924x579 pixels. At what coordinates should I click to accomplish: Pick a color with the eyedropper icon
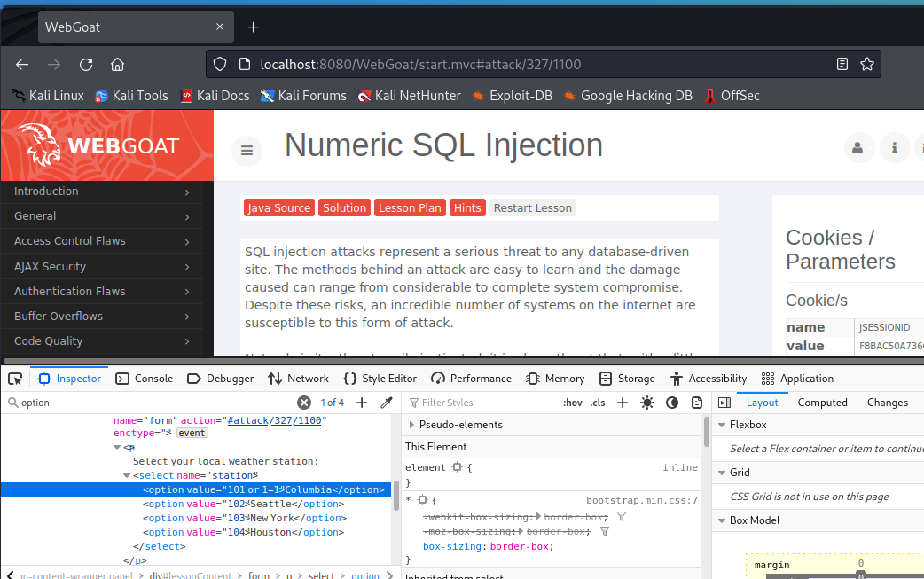tap(387, 403)
